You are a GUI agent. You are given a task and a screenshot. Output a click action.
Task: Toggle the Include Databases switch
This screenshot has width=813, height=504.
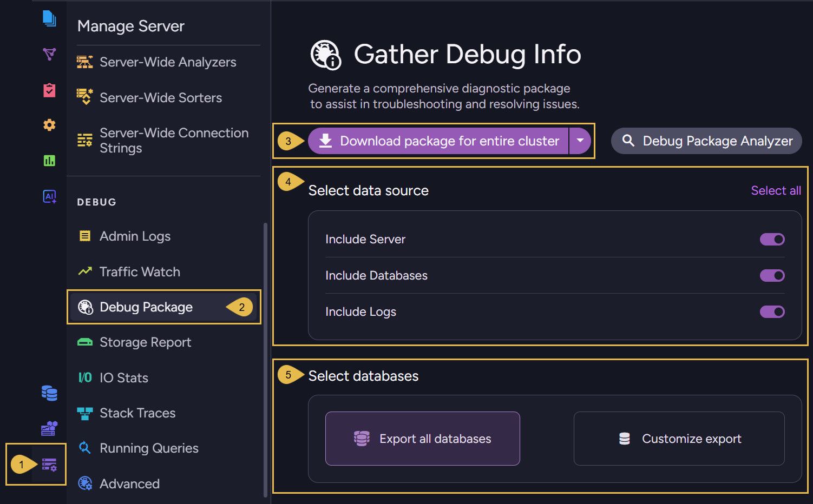772,275
